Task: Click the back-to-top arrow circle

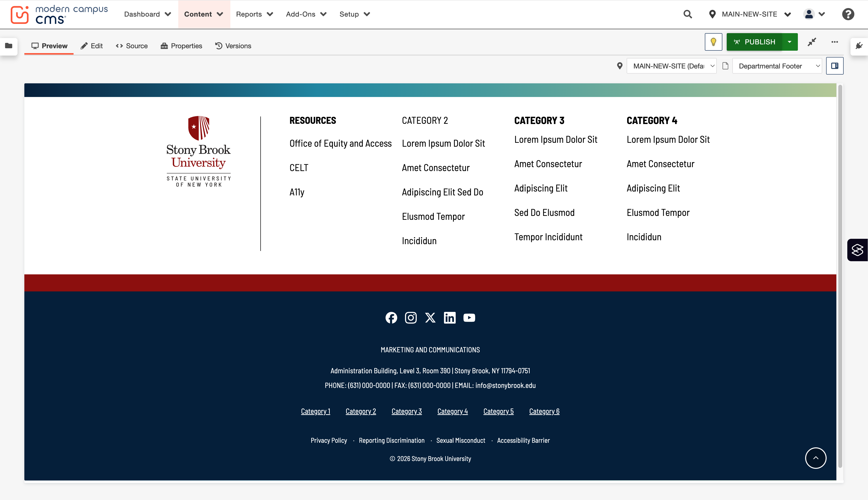Action: pos(815,458)
